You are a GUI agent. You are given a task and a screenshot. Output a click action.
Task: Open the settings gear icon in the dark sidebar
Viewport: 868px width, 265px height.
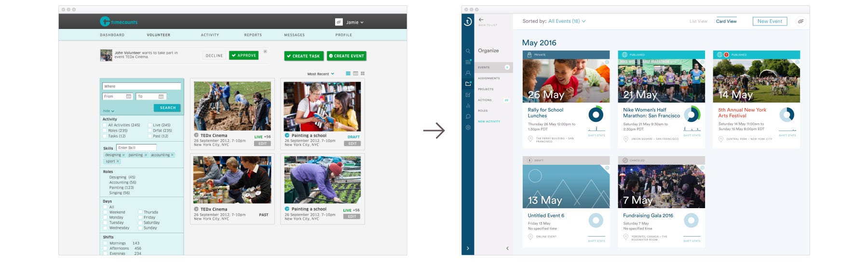(468, 128)
